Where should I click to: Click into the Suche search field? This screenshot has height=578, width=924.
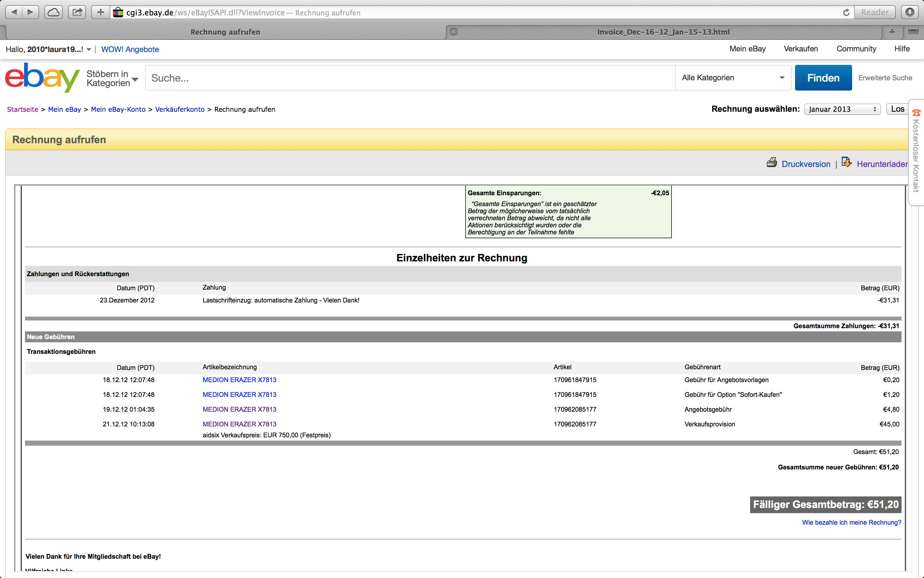click(x=410, y=78)
